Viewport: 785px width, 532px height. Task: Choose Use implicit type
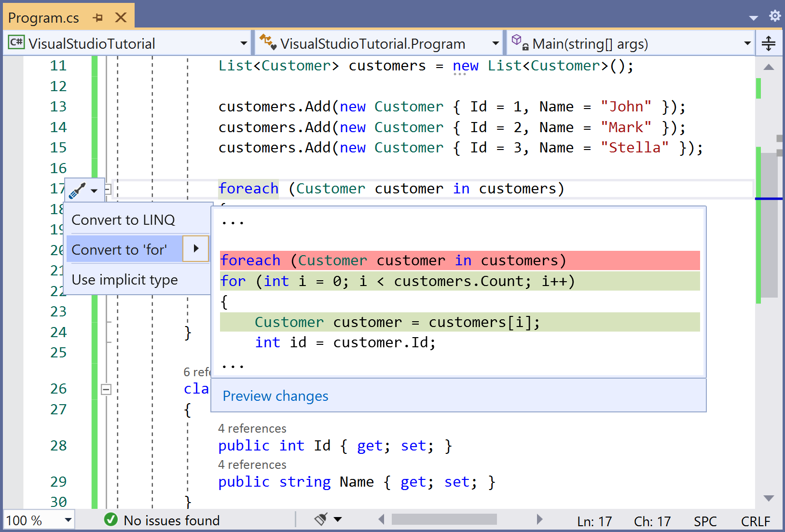pos(125,280)
